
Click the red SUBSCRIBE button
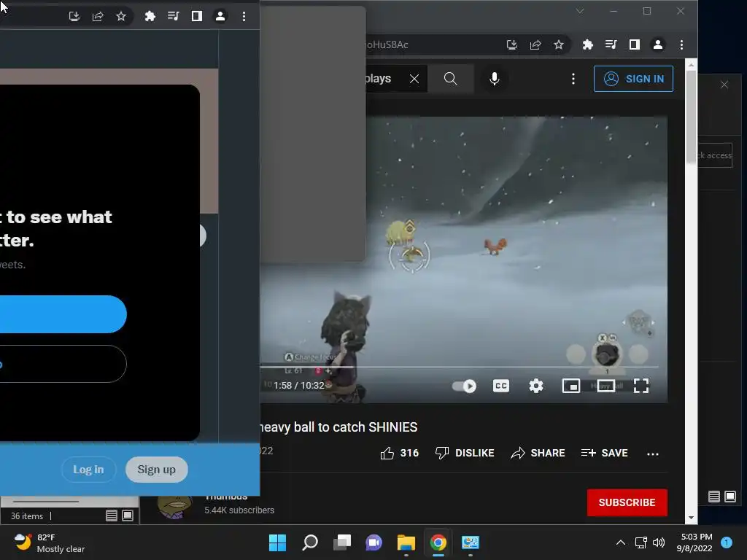click(627, 502)
